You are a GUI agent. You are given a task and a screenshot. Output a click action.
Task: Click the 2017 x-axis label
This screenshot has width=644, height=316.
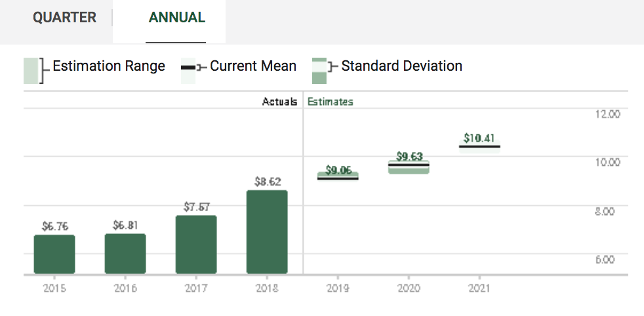click(196, 288)
